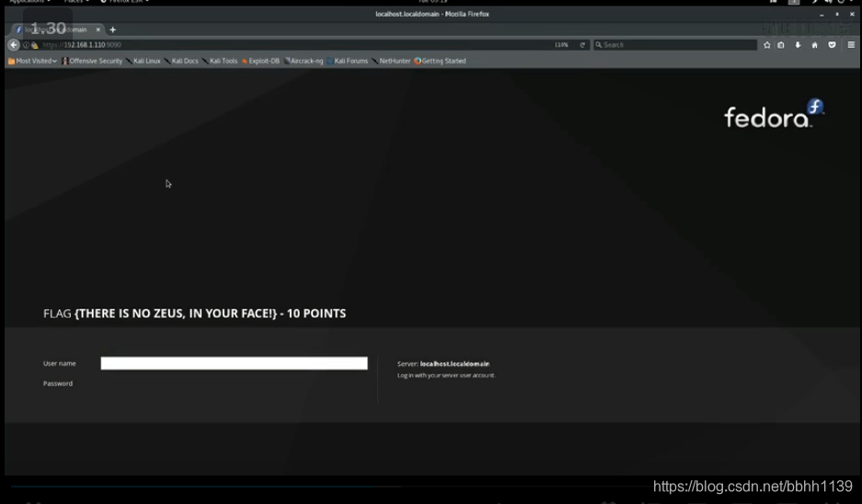Viewport: 862px width, 504px height.
Task: Open the Downloads arrow icon
Action: (x=798, y=45)
